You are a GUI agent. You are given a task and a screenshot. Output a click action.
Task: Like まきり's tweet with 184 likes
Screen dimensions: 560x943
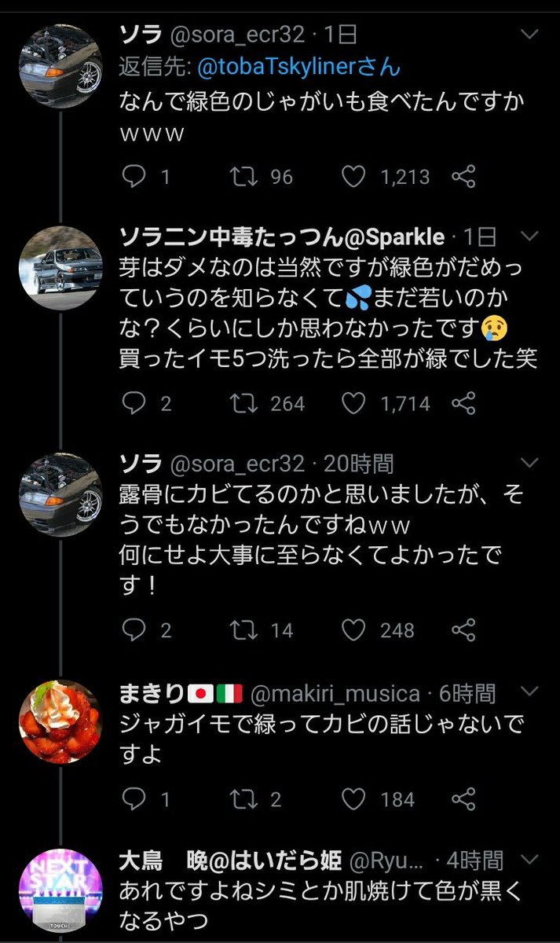(x=354, y=799)
